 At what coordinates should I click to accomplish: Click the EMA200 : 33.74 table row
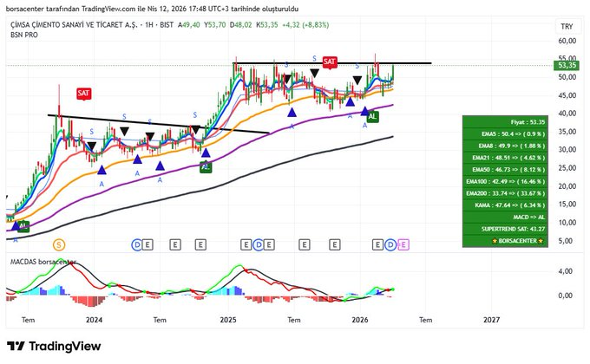(505, 193)
